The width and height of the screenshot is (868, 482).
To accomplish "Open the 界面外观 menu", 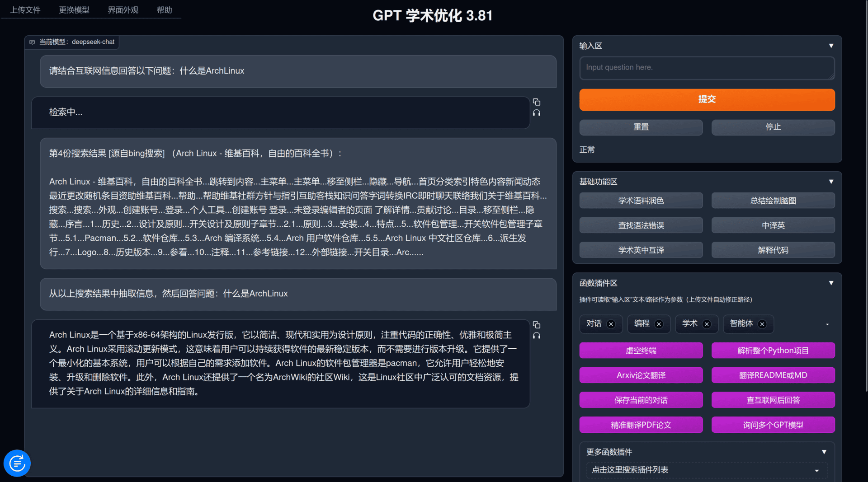I will pos(123,9).
